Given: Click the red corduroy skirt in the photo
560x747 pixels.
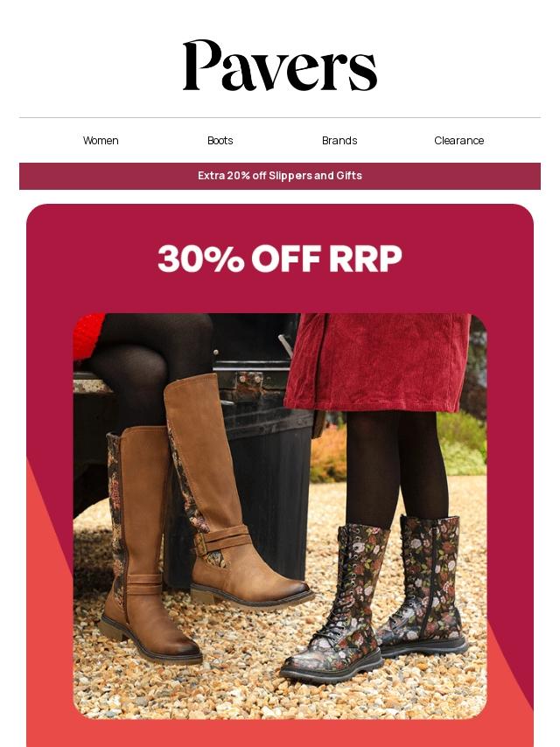Looking at the screenshot, I should pyautogui.click(x=377, y=362).
